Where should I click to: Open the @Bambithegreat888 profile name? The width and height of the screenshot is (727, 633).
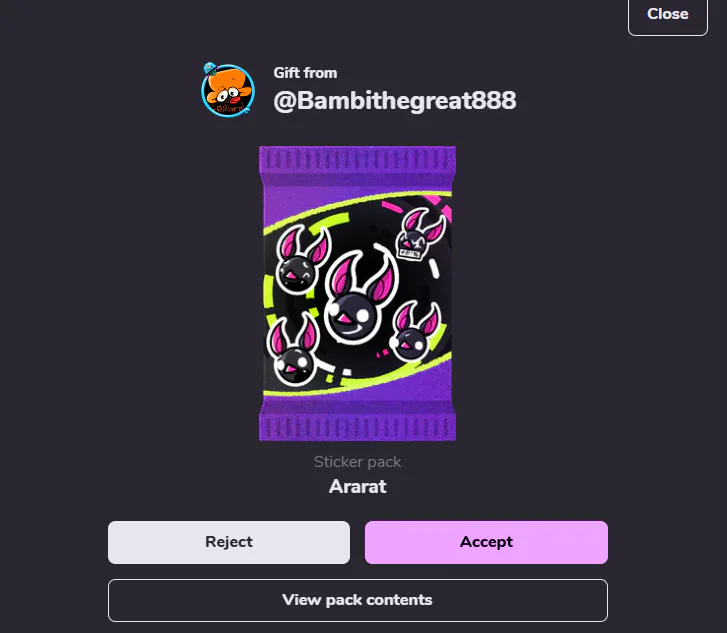point(395,100)
